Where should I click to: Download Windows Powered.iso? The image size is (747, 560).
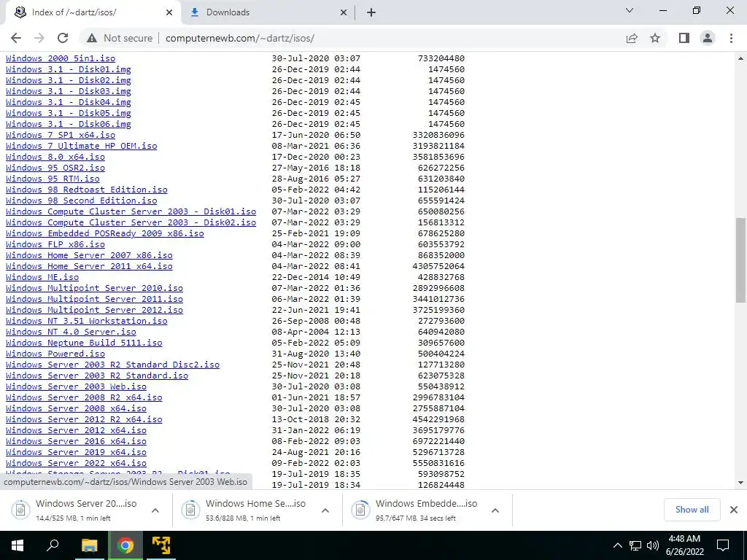point(55,354)
